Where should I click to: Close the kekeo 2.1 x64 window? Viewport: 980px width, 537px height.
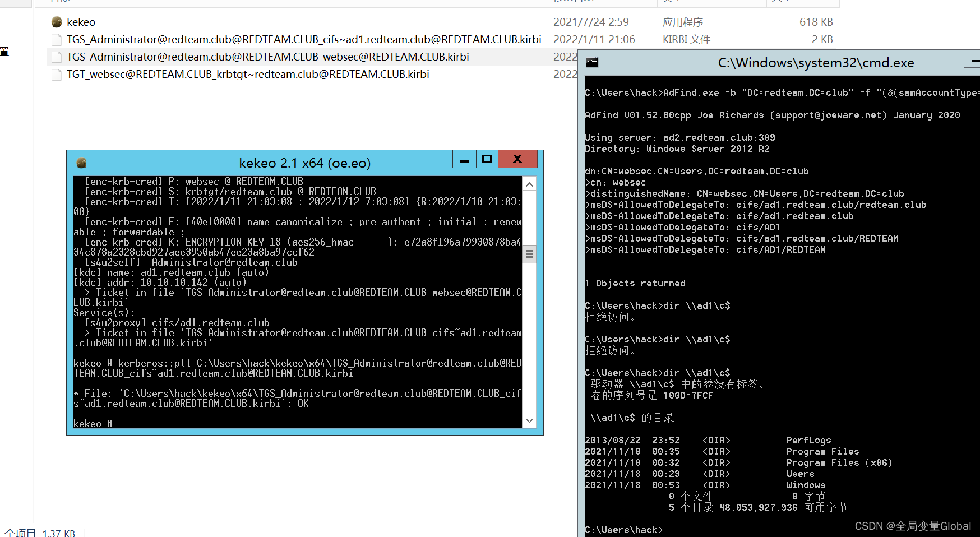pyautogui.click(x=517, y=159)
